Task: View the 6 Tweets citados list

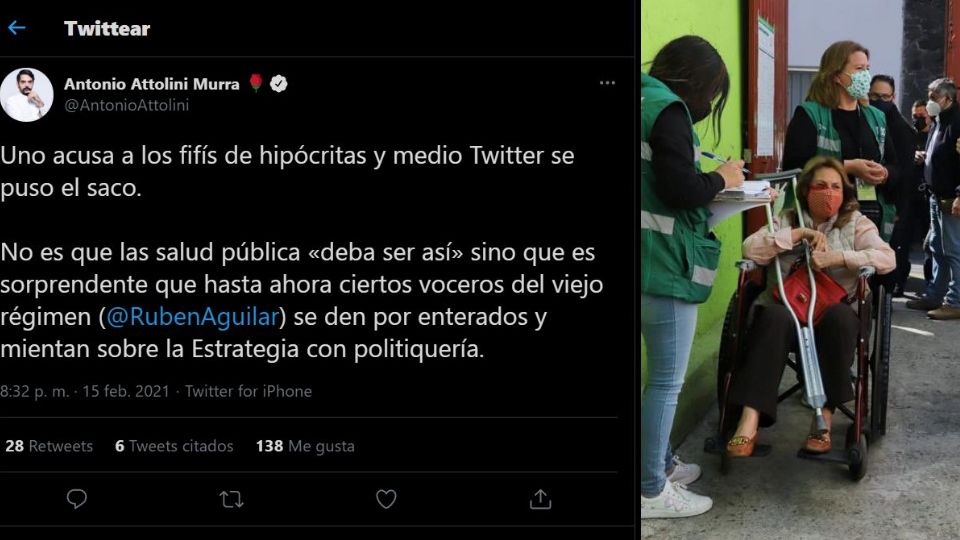Action: [x=174, y=446]
